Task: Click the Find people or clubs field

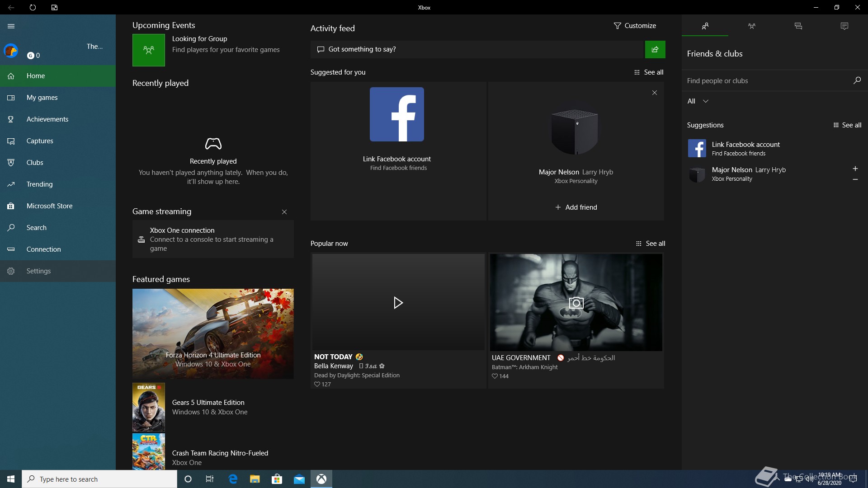Action: pos(766,81)
